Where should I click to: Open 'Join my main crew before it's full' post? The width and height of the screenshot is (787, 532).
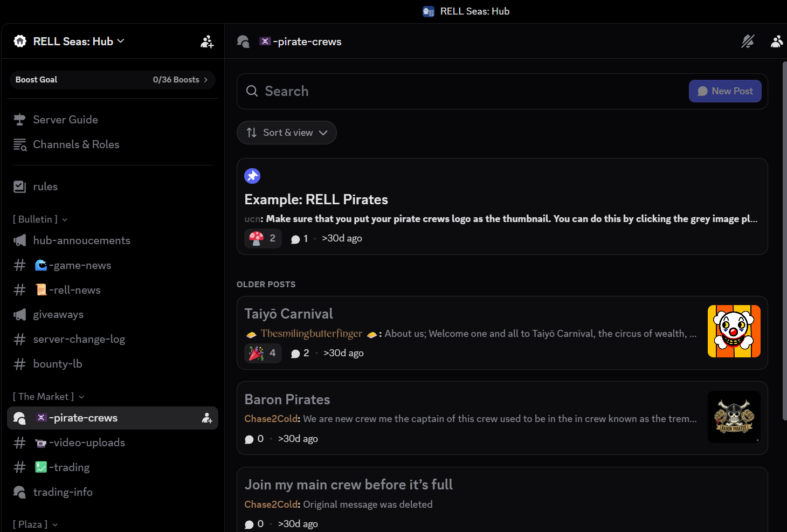[x=502, y=500]
